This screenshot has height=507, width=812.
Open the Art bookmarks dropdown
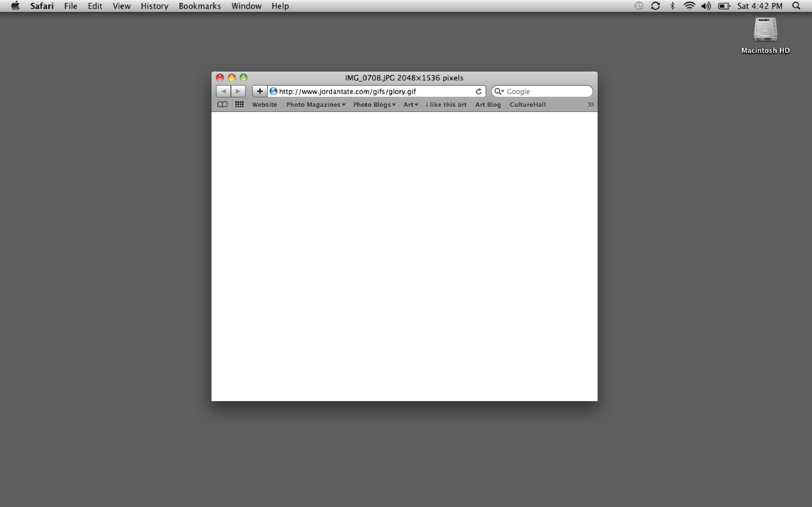pyautogui.click(x=410, y=105)
